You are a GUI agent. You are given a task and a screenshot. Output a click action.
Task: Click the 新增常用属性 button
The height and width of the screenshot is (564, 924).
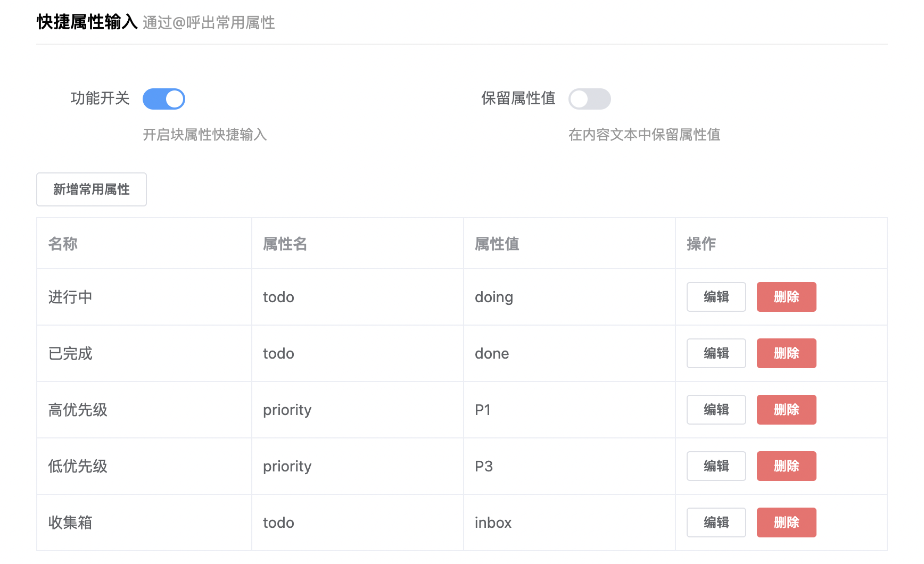91,189
